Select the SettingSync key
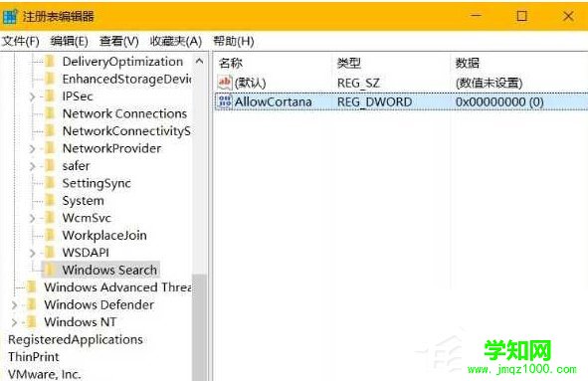Viewport: 588px width, 381px height. pyautogui.click(x=97, y=183)
